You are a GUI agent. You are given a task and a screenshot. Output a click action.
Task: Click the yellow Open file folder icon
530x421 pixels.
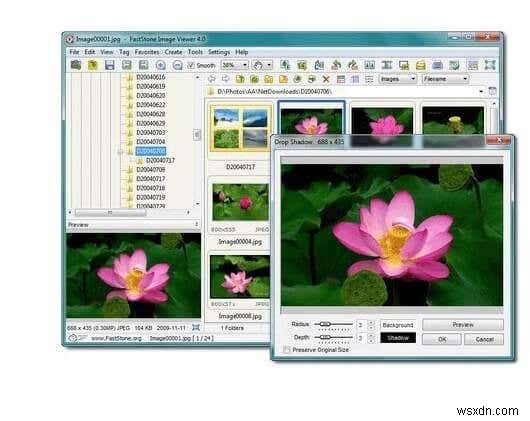coord(92,65)
